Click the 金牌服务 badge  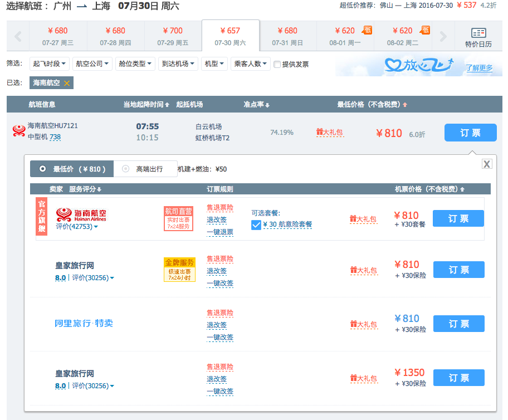pos(179,270)
